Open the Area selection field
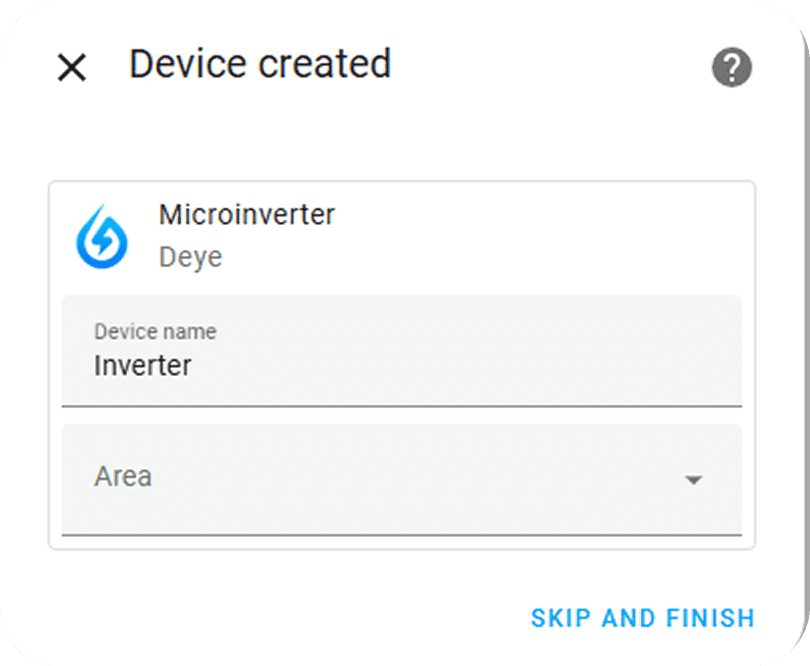Viewport: 810px width, 666px height. pos(400,478)
